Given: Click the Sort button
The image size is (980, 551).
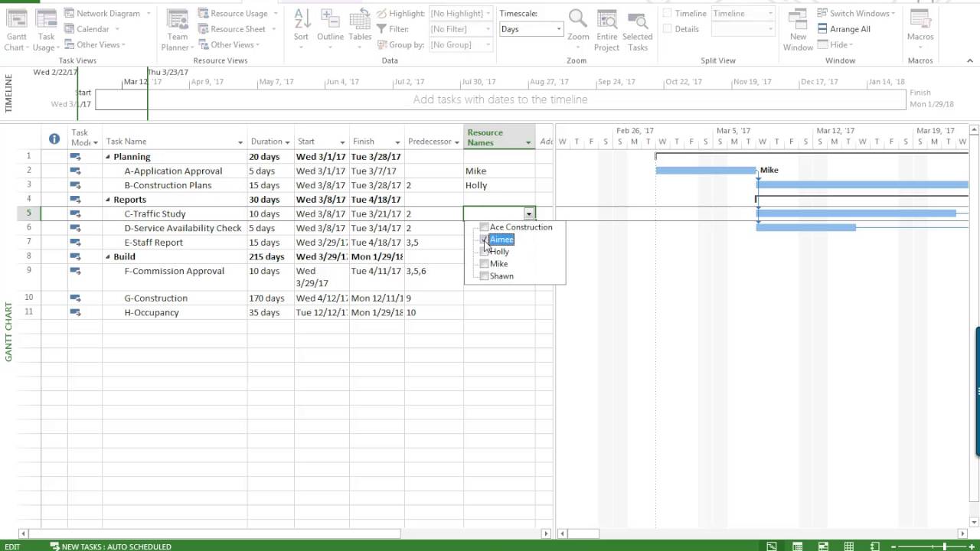Looking at the screenshot, I should point(302,29).
